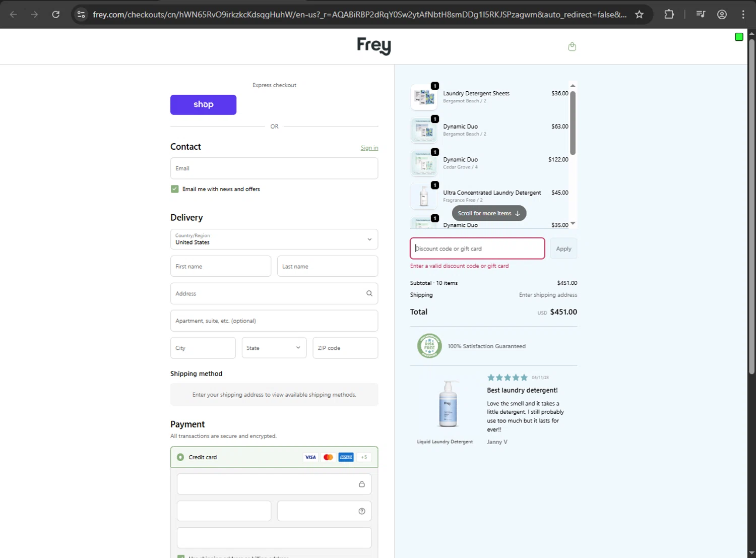The image size is (756, 558).
Task: Click the lock icon in card number field
Action: click(362, 484)
